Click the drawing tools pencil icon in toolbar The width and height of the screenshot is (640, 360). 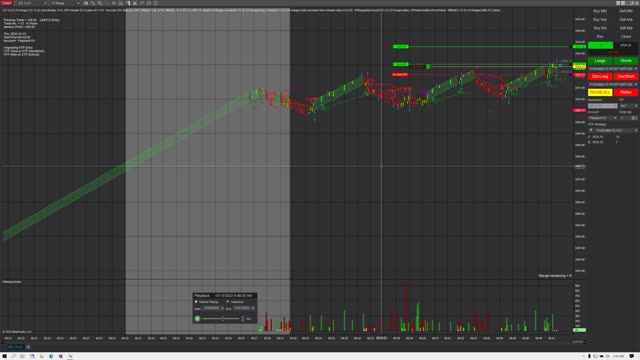coord(93,3)
